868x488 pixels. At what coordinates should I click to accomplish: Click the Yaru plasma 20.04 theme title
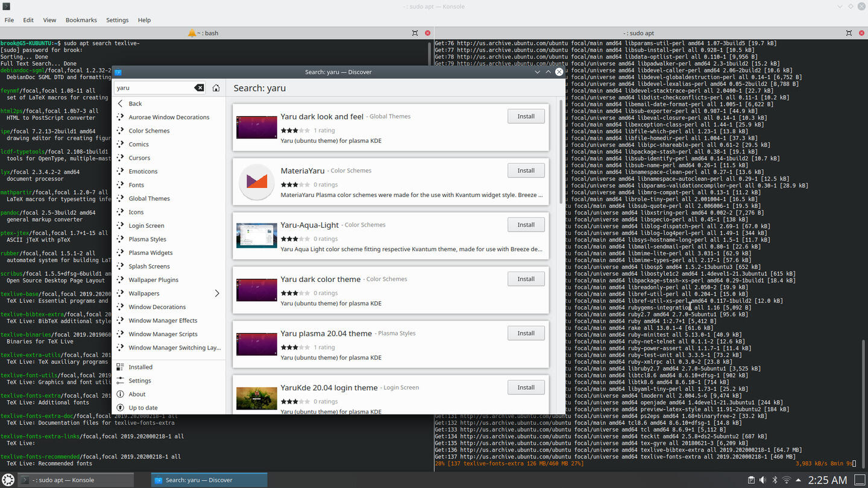coord(326,333)
